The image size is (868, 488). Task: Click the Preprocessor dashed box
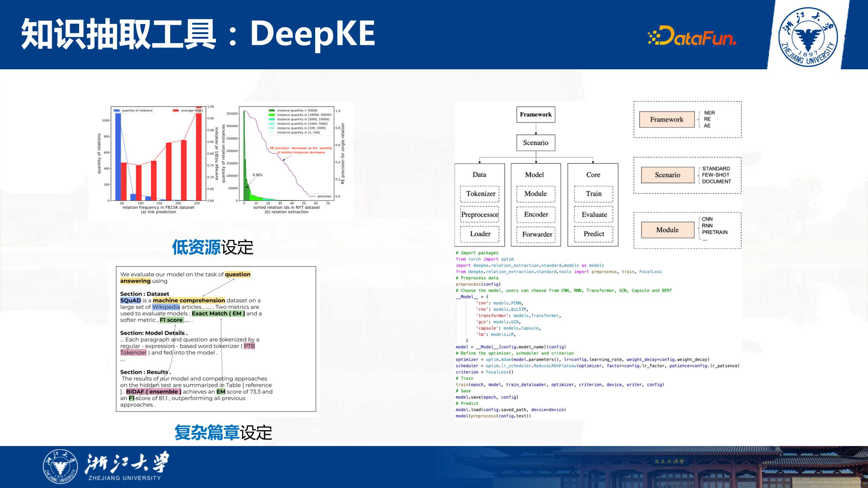point(480,214)
